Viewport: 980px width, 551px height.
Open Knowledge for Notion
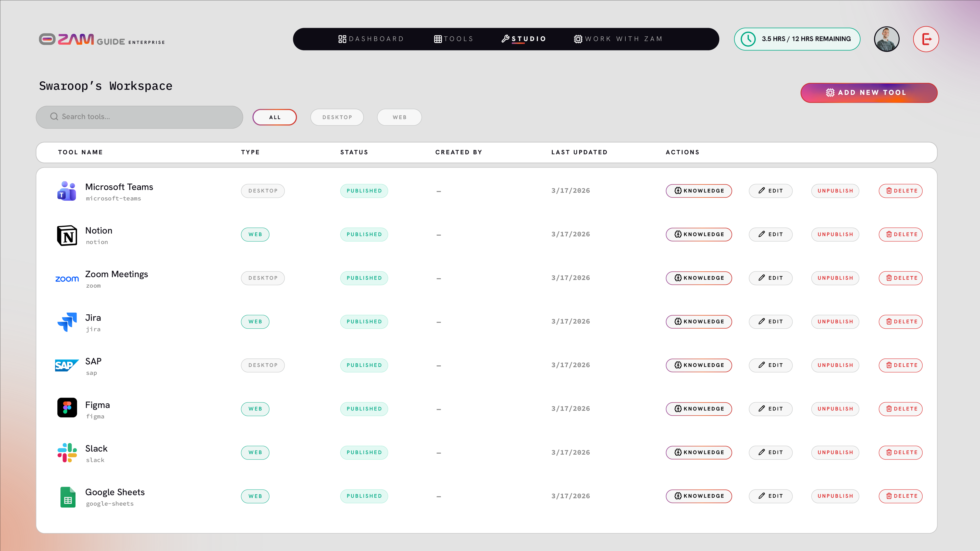[x=699, y=234]
